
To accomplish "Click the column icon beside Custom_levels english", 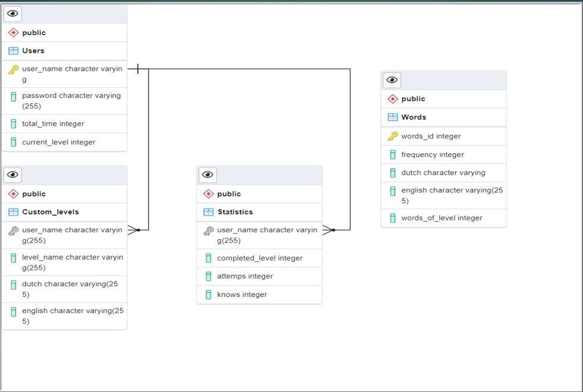I will tap(14, 312).
